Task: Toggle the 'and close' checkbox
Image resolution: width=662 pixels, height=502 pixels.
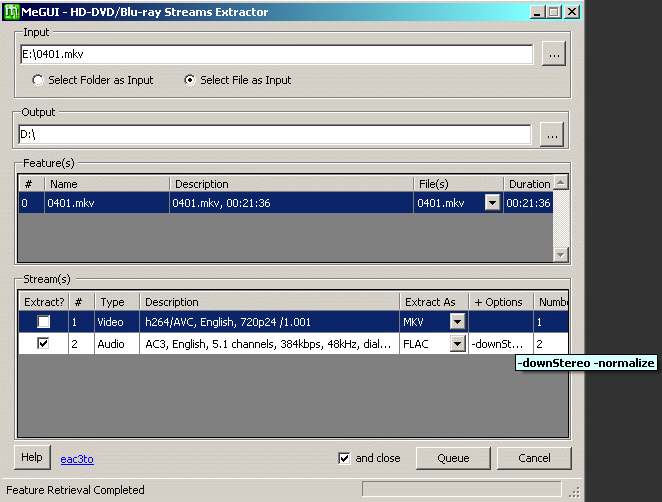Action: (x=344, y=458)
